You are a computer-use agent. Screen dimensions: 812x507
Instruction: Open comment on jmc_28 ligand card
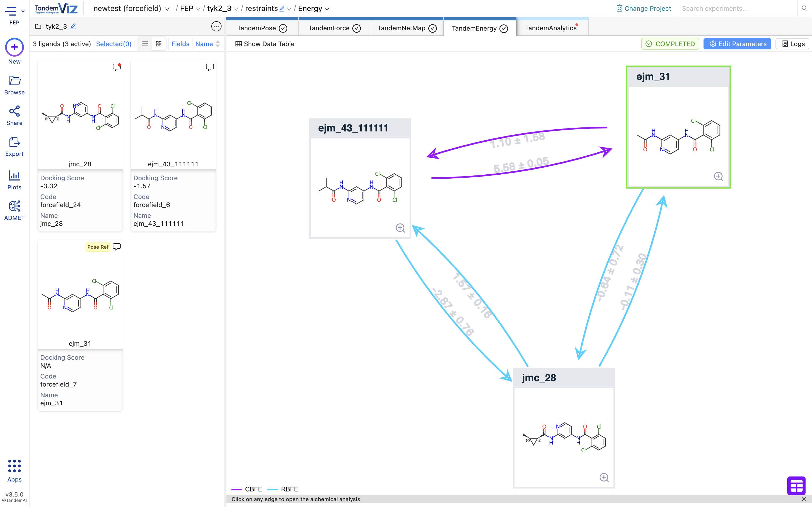(x=117, y=67)
